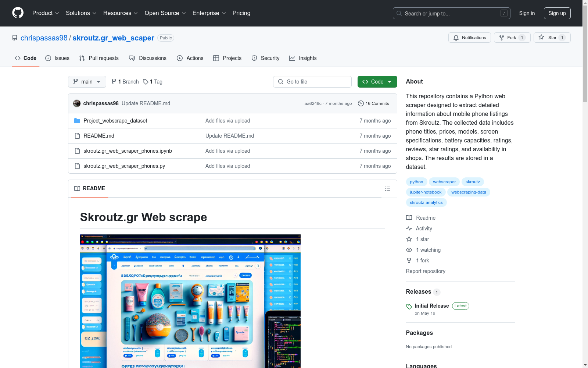
Task: Open skroutz.gr_web_scaper repository link
Action: [113, 38]
